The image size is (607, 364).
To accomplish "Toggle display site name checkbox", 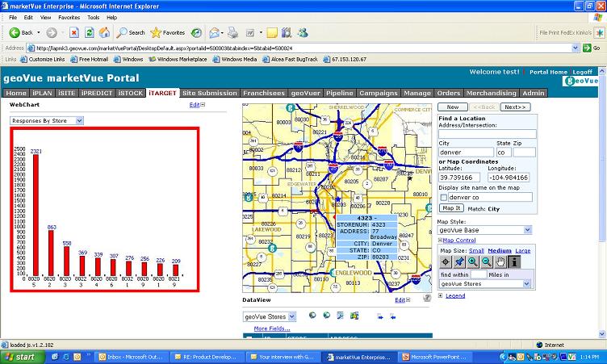I will click(444, 198).
